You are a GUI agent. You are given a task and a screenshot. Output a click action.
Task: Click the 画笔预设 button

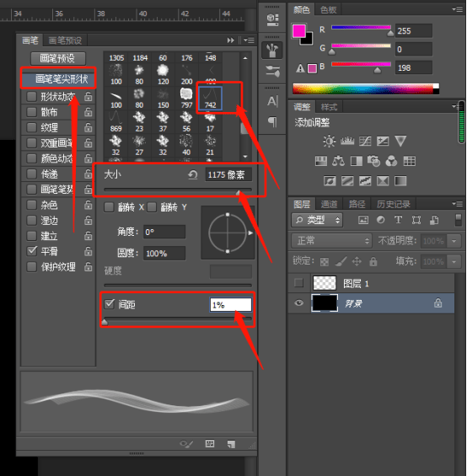click(x=57, y=58)
